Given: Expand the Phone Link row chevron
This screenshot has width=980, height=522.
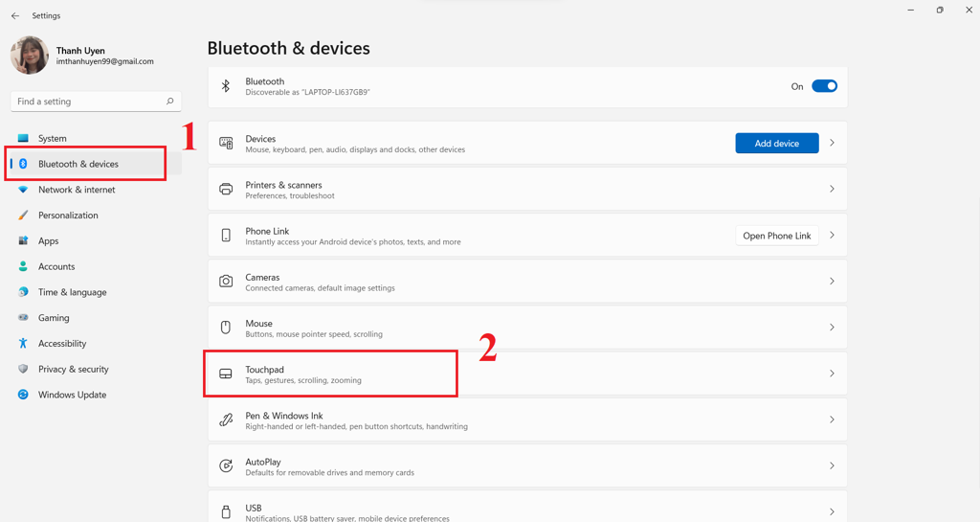Looking at the screenshot, I should click(832, 235).
